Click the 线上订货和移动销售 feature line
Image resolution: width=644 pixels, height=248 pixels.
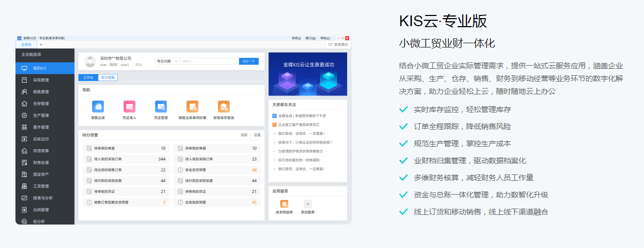[x=480, y=212]
